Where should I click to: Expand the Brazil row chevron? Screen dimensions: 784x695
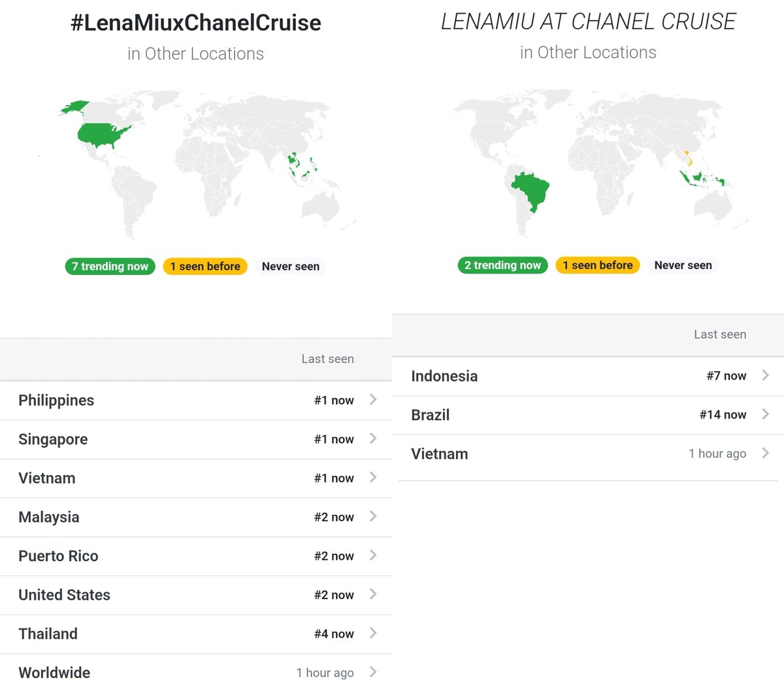pos(766,414)
